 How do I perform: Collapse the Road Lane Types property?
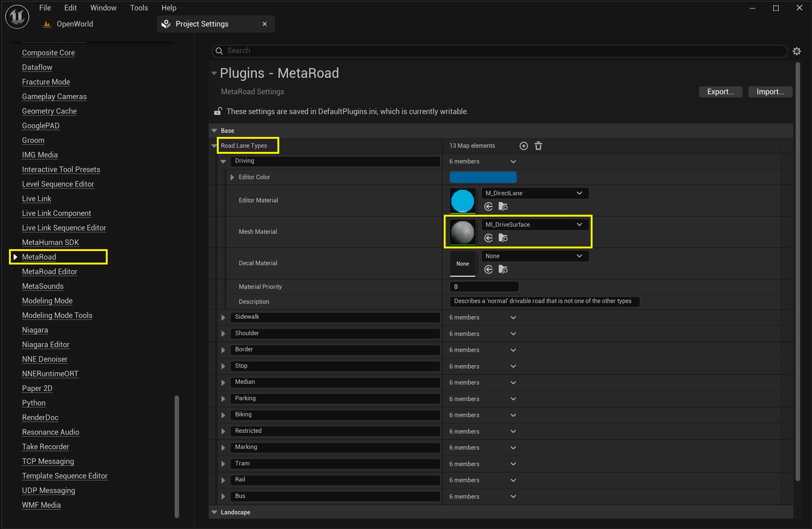214,146
